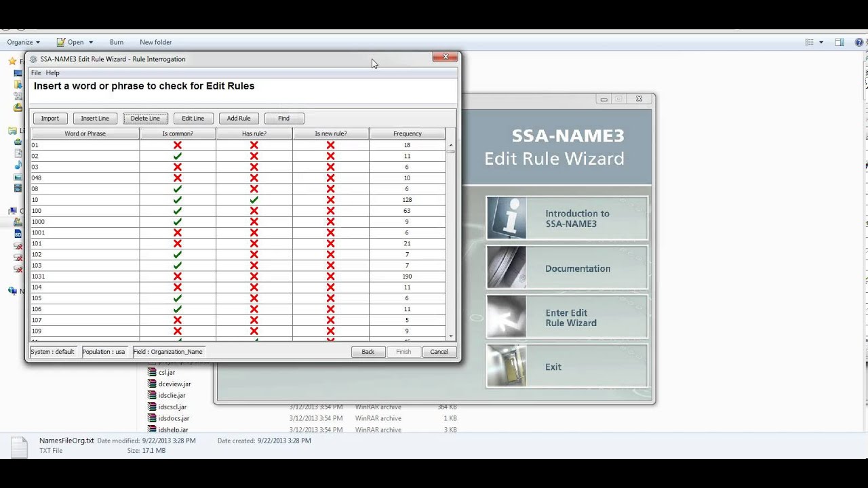Open the Help menu in wizard
This screenshot has height=488, width=868.
pyautogui.click(x=52, y=73)
